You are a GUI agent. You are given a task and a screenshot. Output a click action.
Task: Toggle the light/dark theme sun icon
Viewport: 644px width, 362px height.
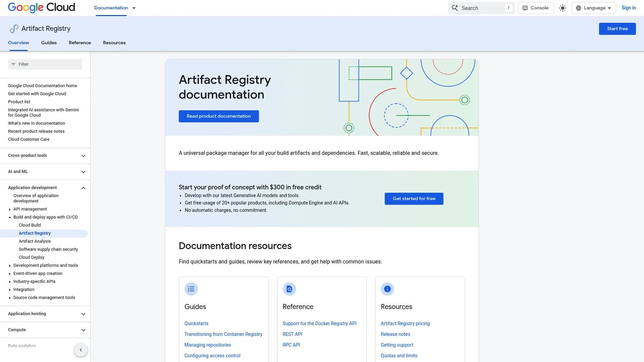563,8
